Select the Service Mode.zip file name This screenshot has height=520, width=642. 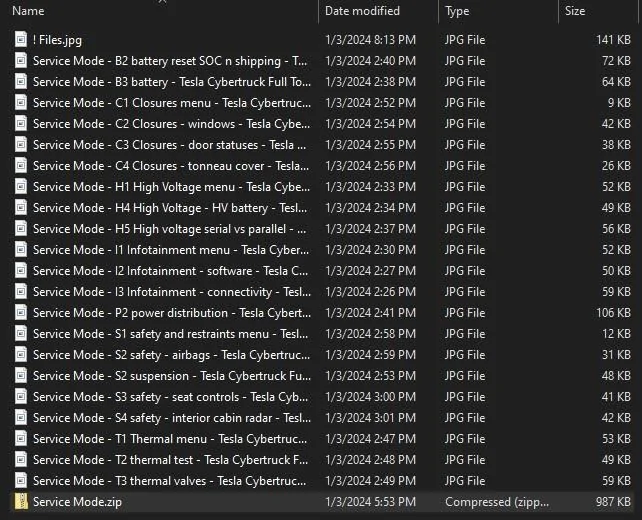pos(77,502)
